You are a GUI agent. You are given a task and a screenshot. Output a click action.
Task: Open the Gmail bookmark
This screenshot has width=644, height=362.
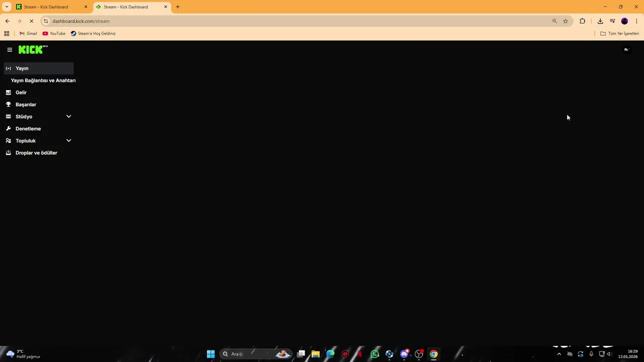pos(28,34)
